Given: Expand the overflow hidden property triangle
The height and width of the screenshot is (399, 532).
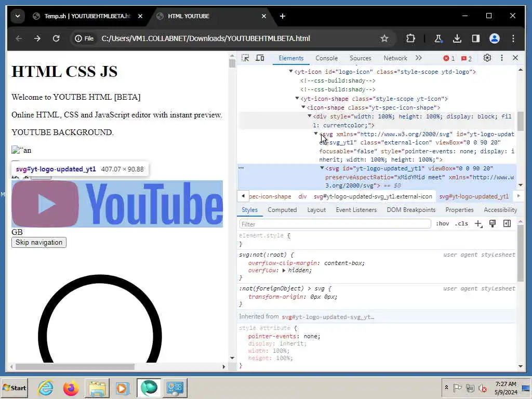Looking at the screenshot, I should [284, 270].
